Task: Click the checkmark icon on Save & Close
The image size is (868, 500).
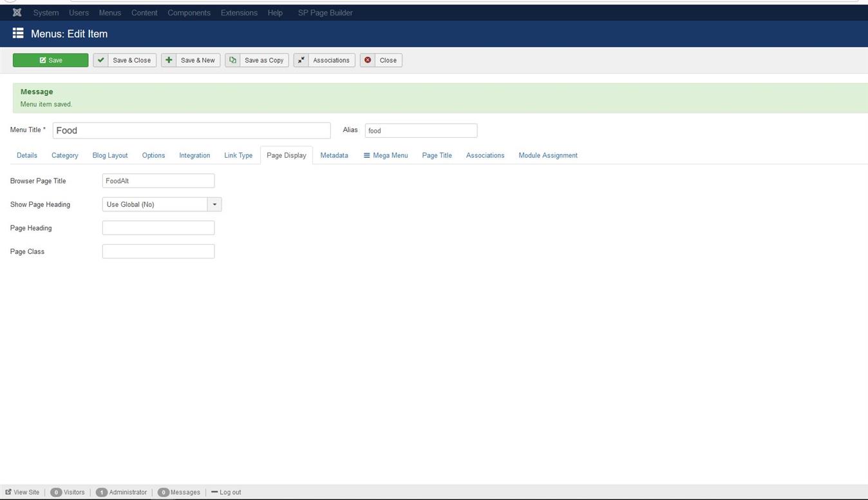Action: (101, 60)
